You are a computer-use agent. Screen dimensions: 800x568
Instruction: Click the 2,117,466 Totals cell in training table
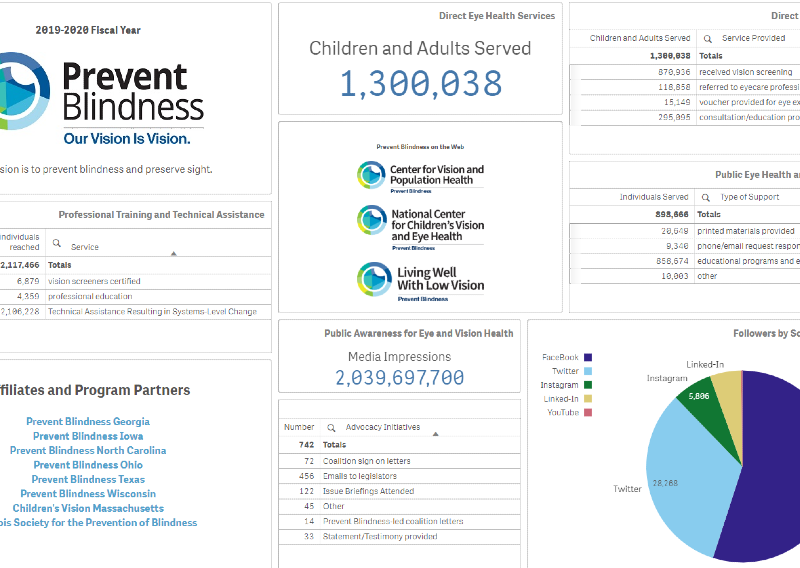pyautogui.click(x=20, y=265)
